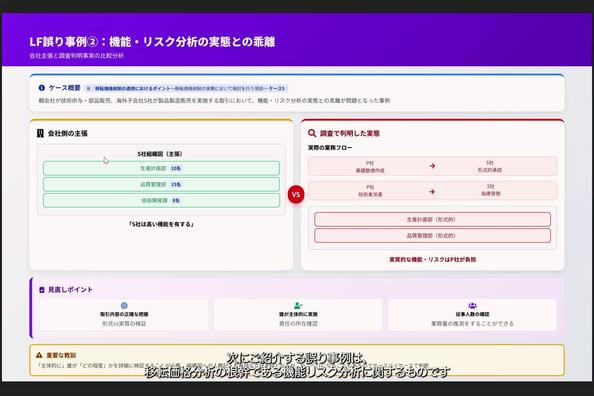Viewport: 594px width, 396px height.
Task: Click the arrow in the first P社 to S社 flow row
Action: 432,166
